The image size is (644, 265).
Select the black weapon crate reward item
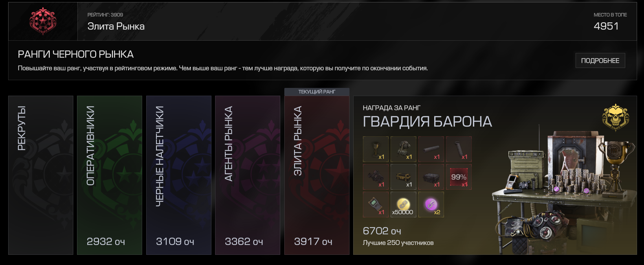pos(431,177)
